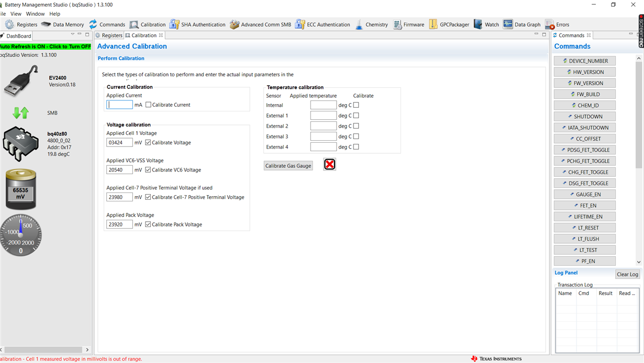
Task: Open GPCPackager tool
Action: (x=449, y=25)
